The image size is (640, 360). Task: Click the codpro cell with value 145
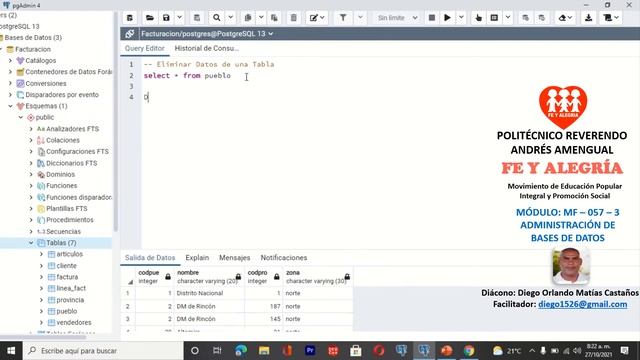(x=264, y=319)
